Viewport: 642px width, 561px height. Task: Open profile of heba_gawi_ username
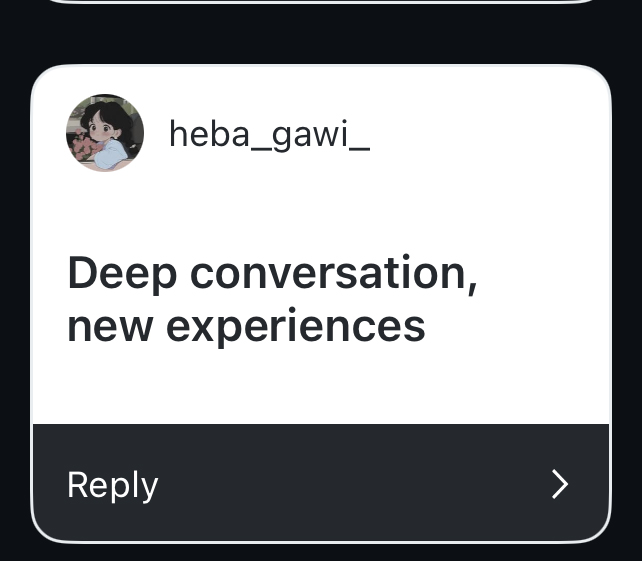pyautogui.click(x=269, y=133)
